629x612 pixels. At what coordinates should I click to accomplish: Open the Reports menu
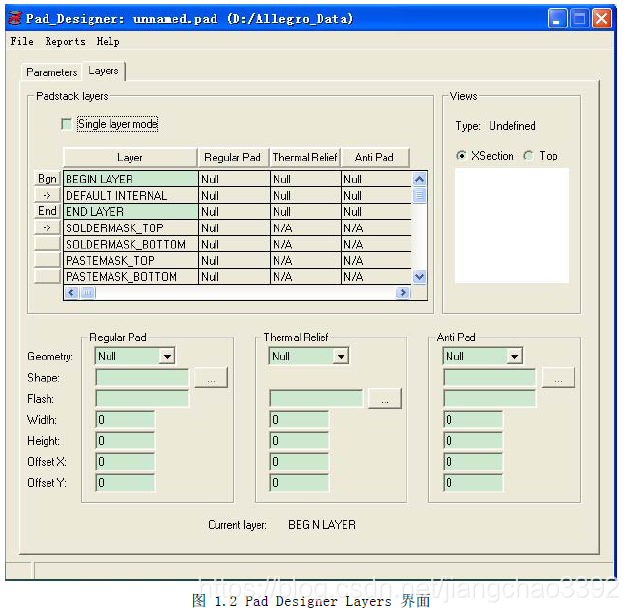coord(65,42)
